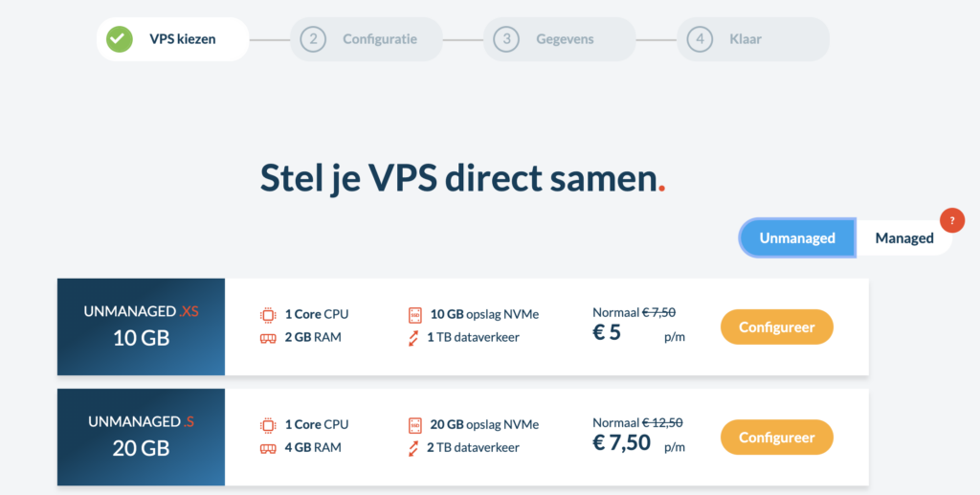980x495 pixels.
Task: Switch to Unmanaged VPS plans
Action: click(x=797, y=237)
